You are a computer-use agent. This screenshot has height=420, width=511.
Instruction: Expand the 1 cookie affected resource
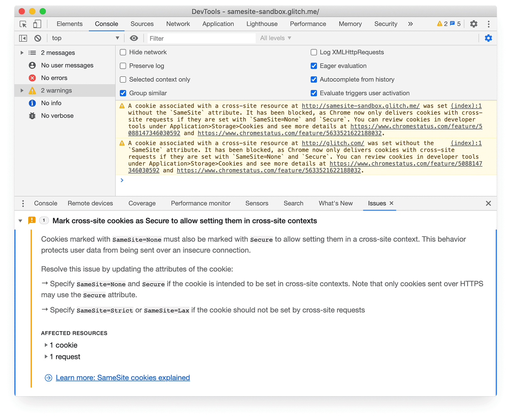[x=46, y=345]
